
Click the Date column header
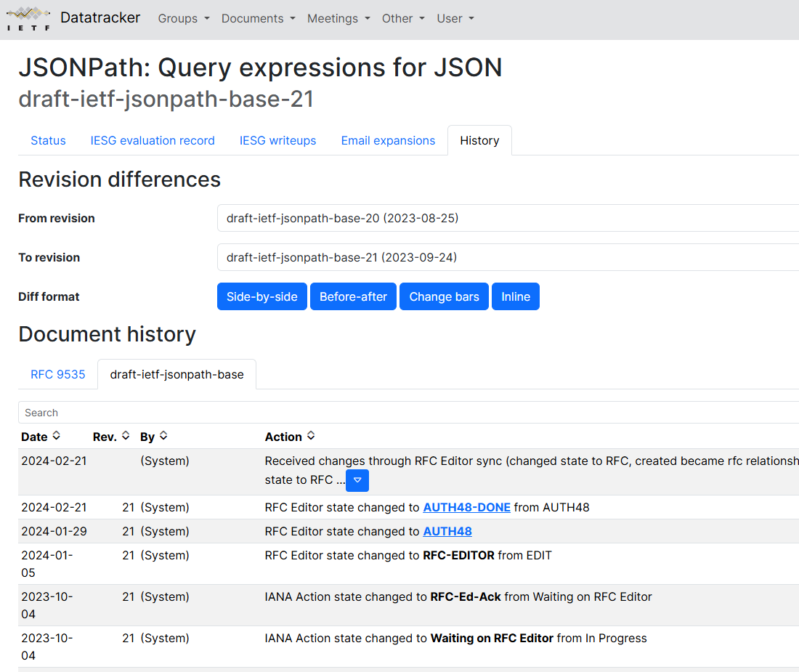pyautogui.click(x=34, y=437)
